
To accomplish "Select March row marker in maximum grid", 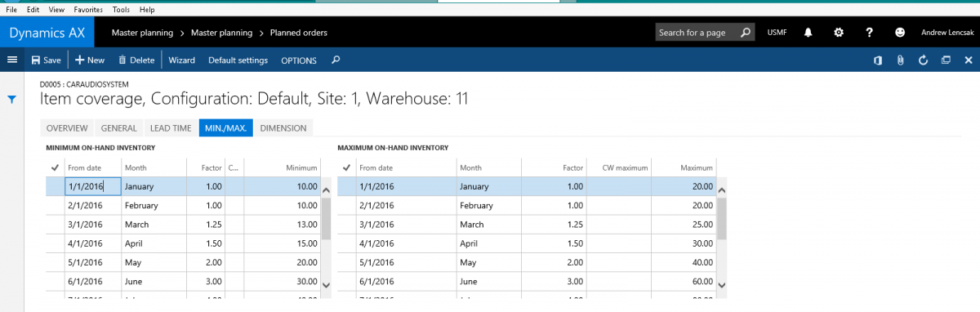I will click(x=347, y=224).
